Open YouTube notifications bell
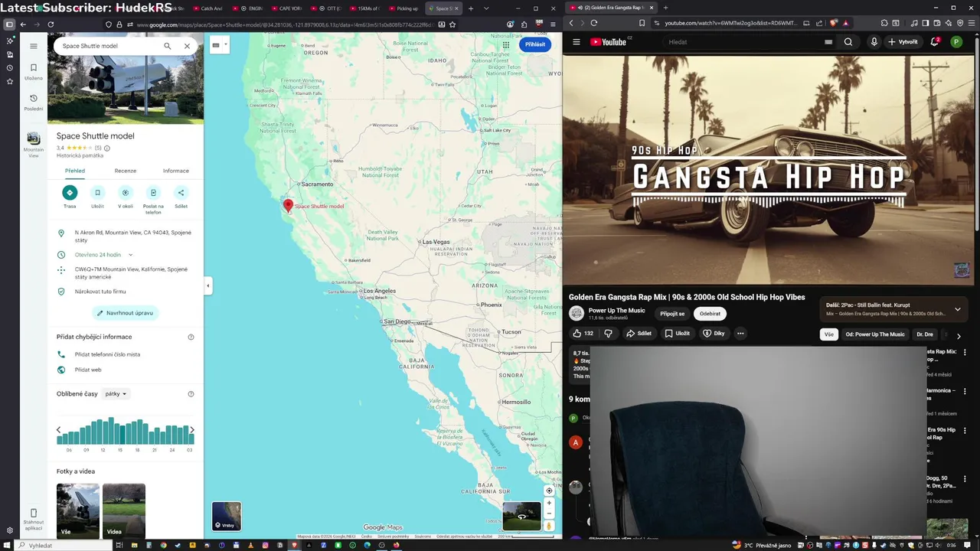This screenshot has height=551, width=980. [935, 42]
